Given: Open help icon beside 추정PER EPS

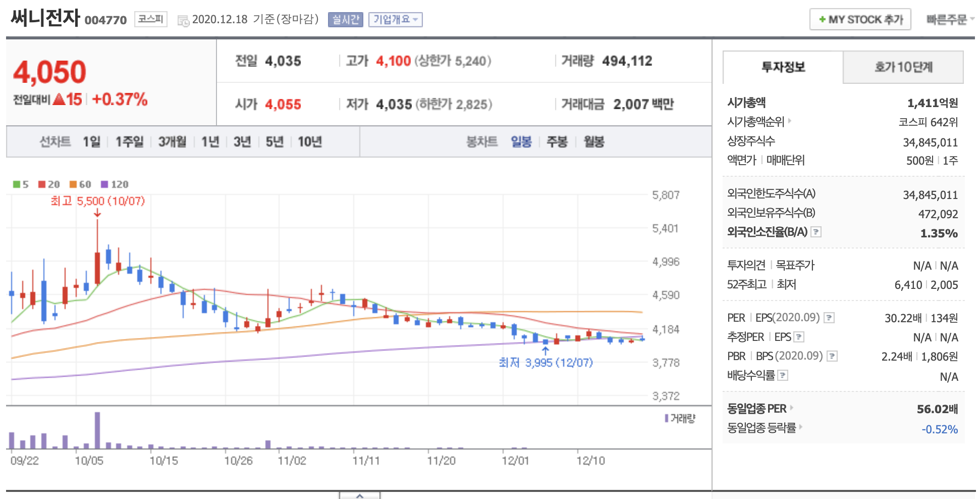Looking at the screenshot, I should [799, 337].
